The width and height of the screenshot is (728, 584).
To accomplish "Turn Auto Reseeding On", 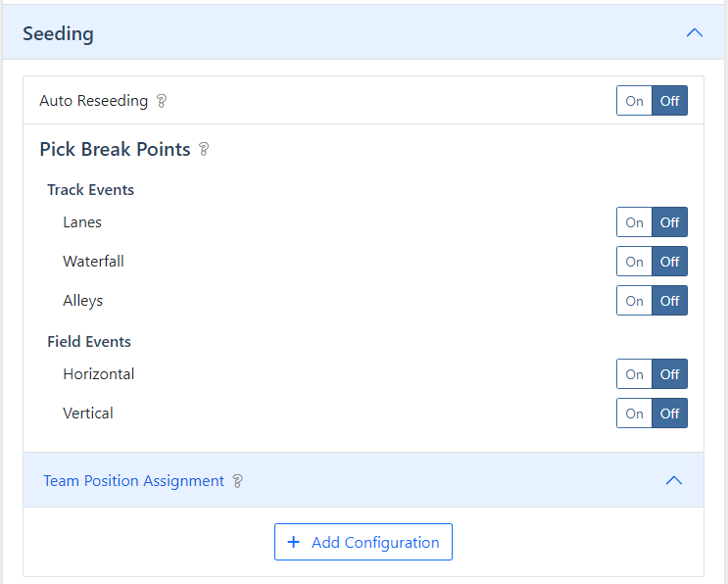I will (634, 101).
